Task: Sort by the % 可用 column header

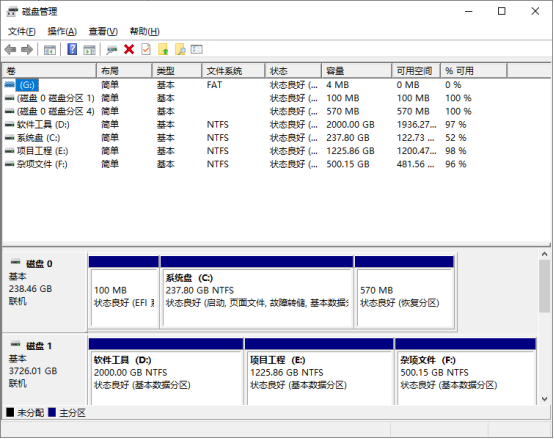Action: click(474, 71)
